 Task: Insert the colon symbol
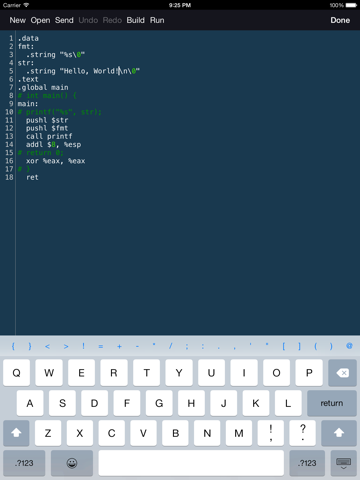pyautogui.click(x=203, y=347)
